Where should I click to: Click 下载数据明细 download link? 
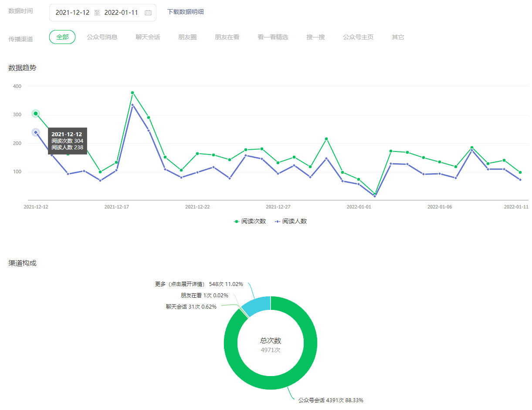(x=185, y=12)
